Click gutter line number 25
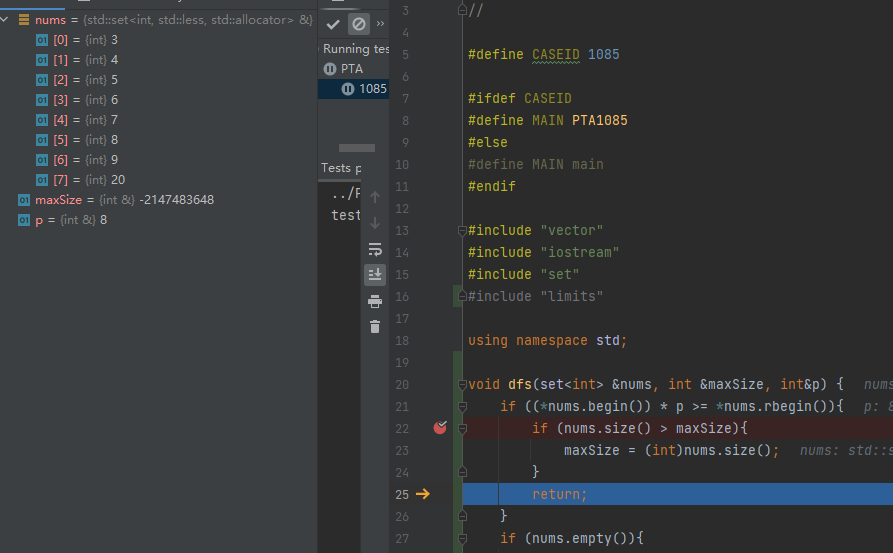 pyautogui.click(x=402, y=494)
